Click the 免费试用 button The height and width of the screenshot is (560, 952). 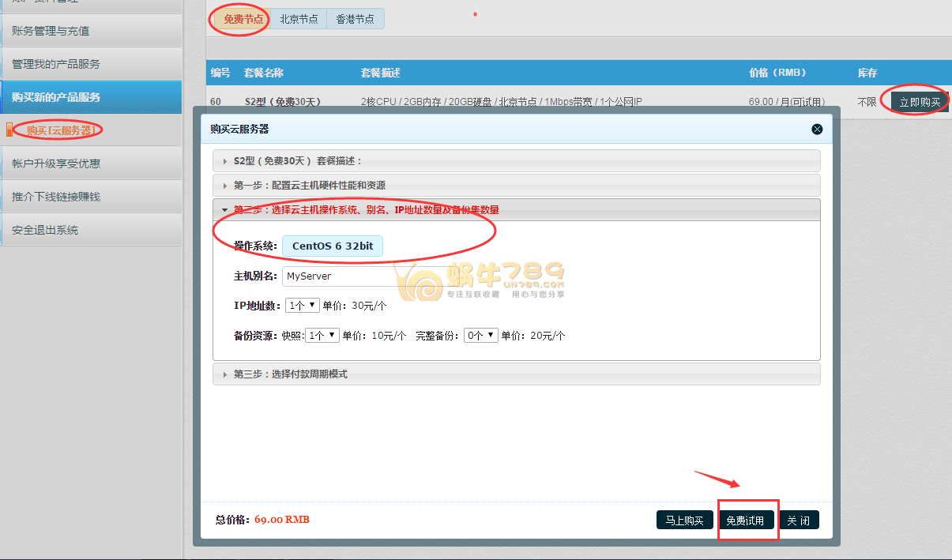click(x=745, y=521)
